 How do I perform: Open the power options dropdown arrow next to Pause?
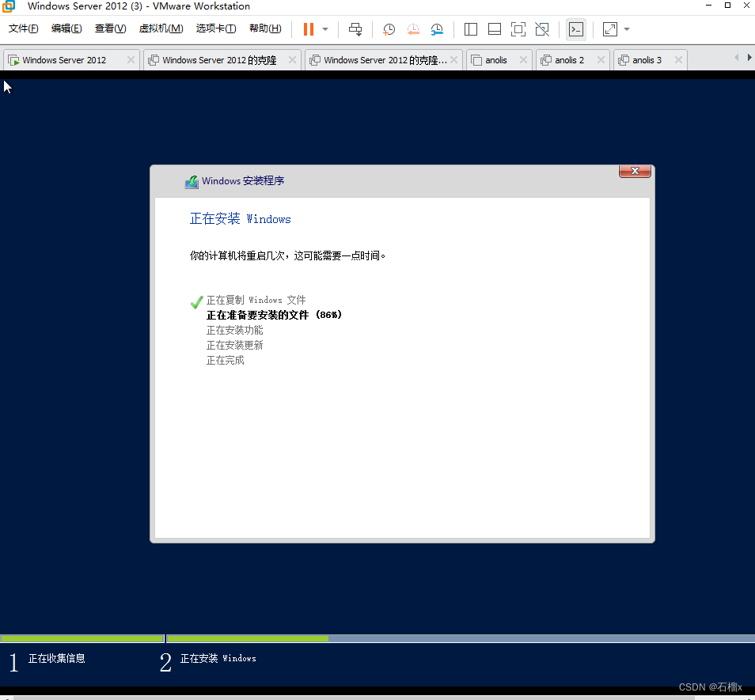(x=325, y=29)
